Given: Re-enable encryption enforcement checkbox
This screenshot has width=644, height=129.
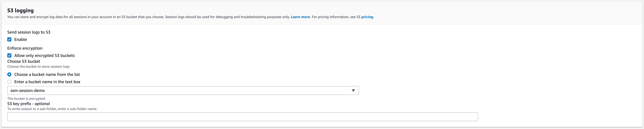Looking at the screenshot, I should pyautogui.click(x=9, y=55).
